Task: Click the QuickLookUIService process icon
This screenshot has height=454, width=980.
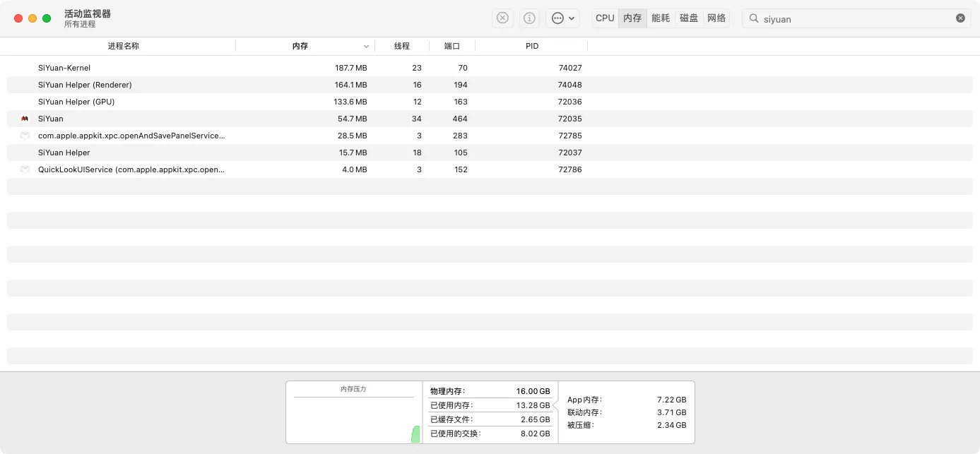Action: pos(25,169)
